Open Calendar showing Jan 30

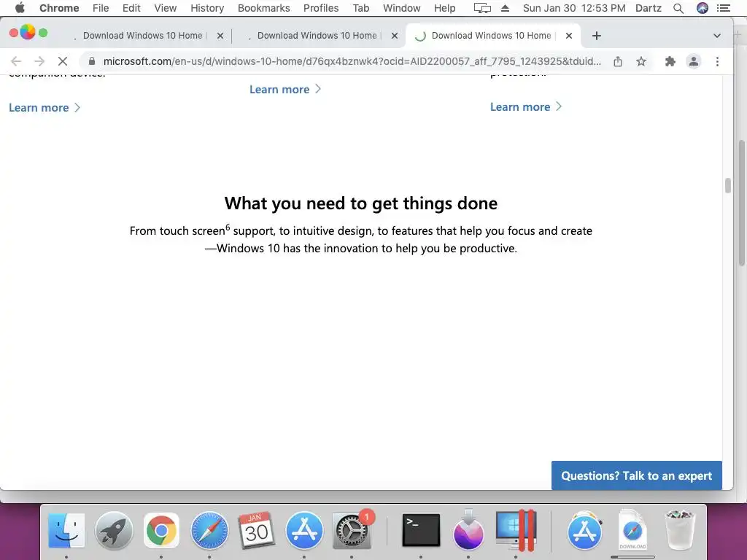[x=256, y=530]
